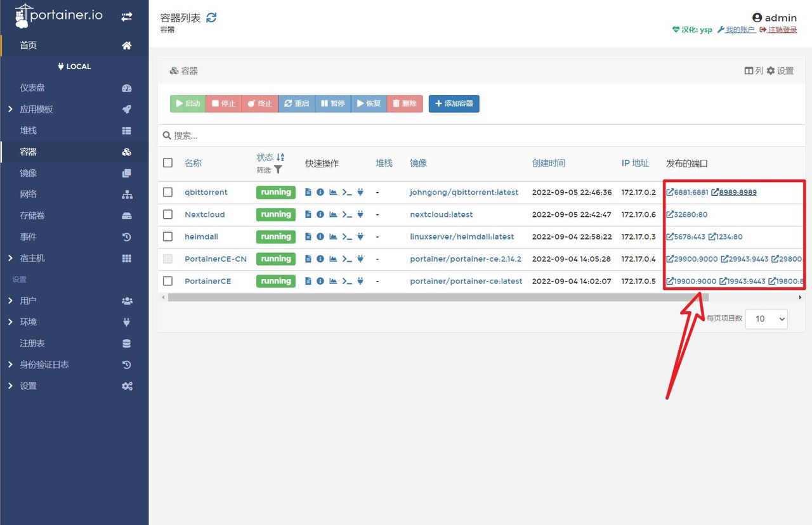Viewport: 812px width, 525px height.
Task: Check the qbittorrent row checkbox
Action: [x=167, y=192]
